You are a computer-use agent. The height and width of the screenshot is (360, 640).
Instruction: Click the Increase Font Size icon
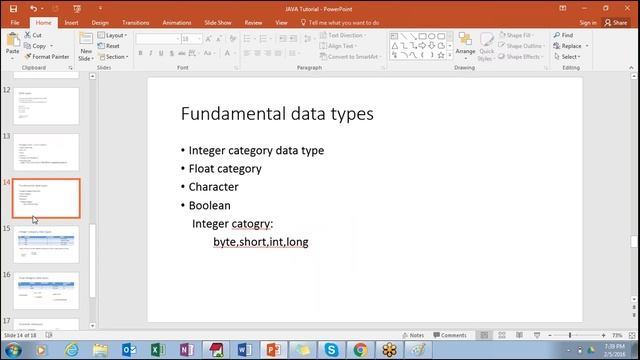pyautogui.click(x=209, y=39)
